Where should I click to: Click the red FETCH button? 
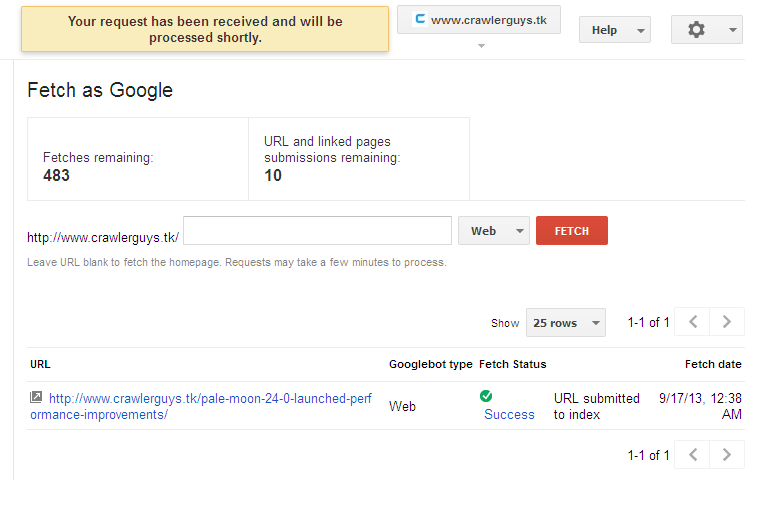click(572, 231)
